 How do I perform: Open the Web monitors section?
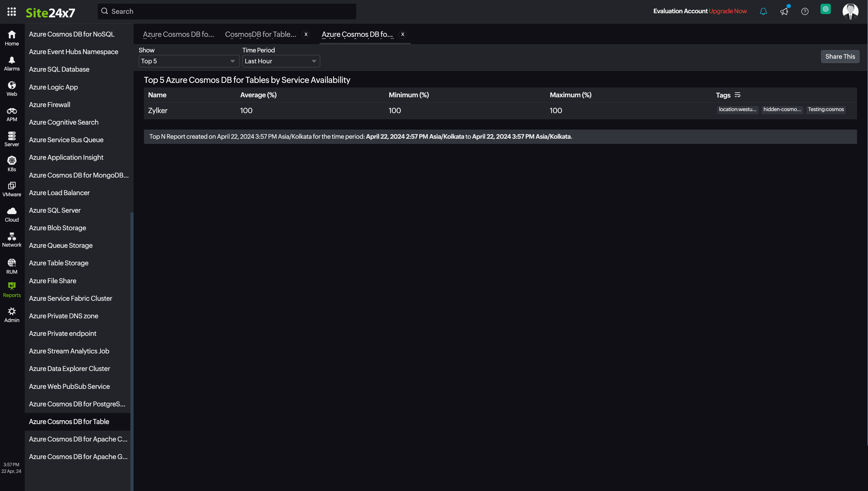pyautogui.click(x=12, y=89)
